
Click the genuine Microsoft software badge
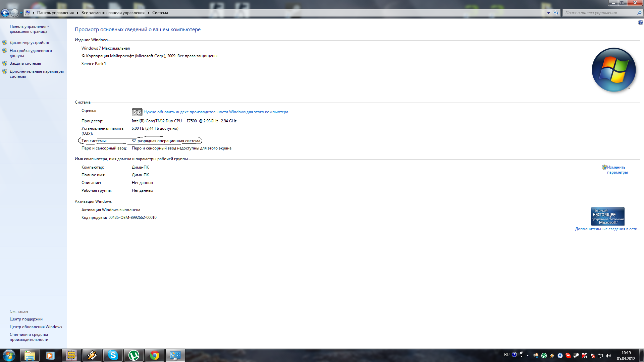tap(607, 216)
